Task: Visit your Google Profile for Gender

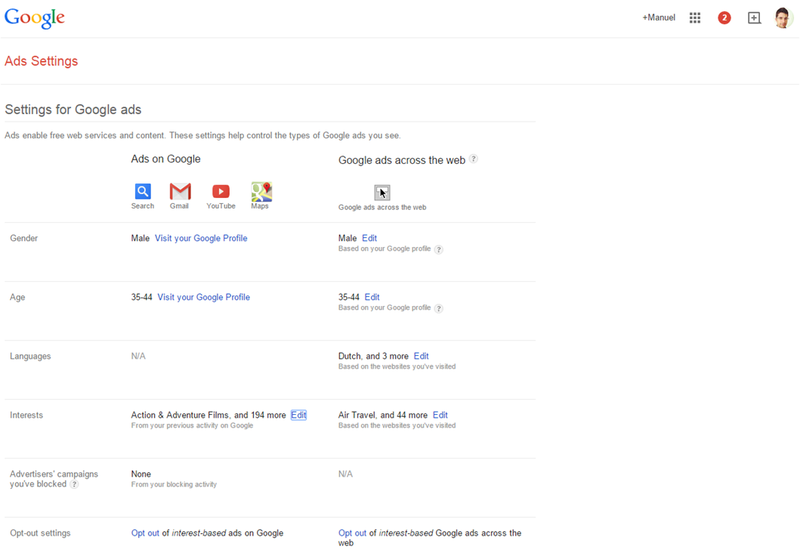Action: click(201, 238)
